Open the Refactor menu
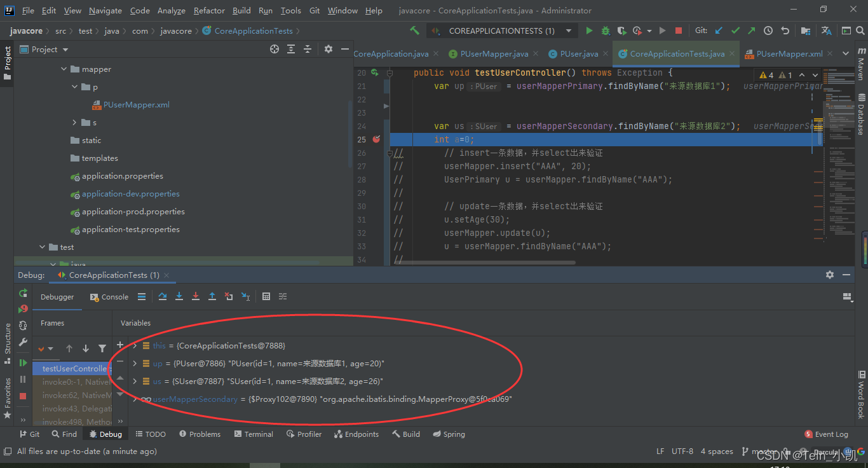The image size is (868, 468). 209,10
